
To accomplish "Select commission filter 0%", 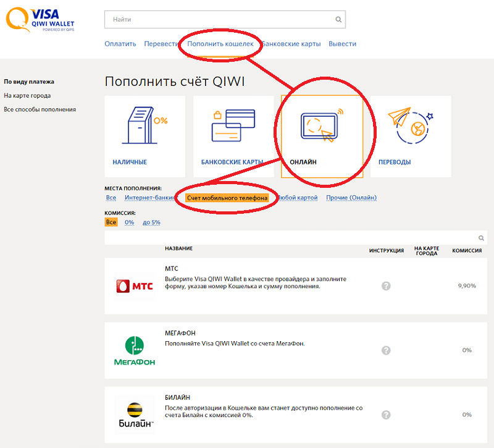I will 129,222.
